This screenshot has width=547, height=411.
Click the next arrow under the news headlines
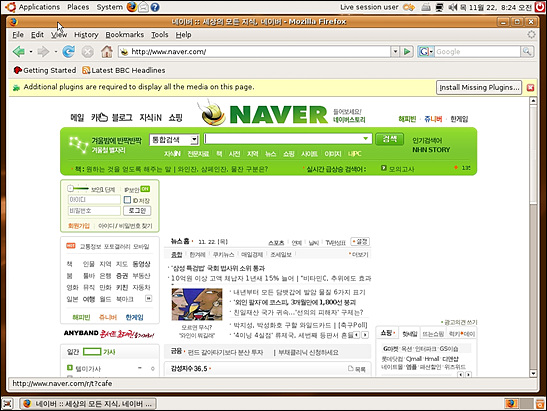[x=365, y=335]
